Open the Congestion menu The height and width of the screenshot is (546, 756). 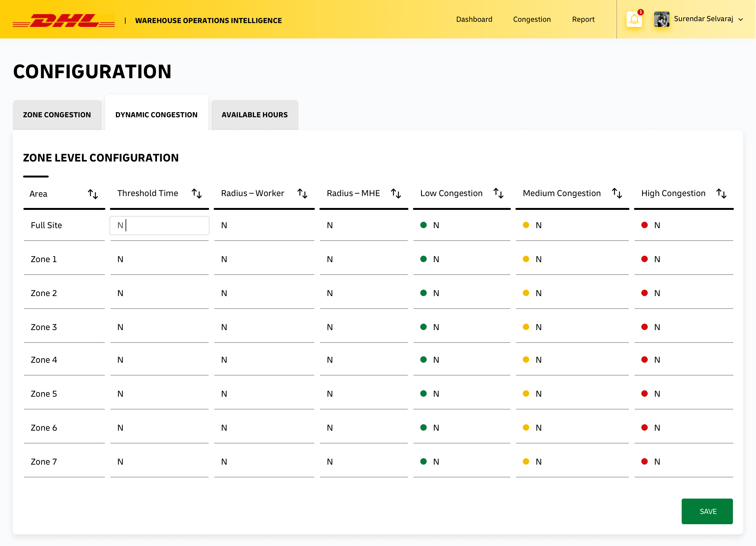click(532, 19)
